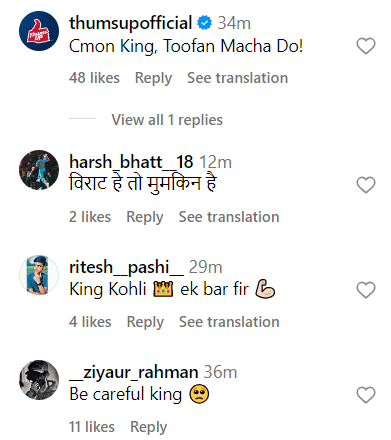
Task: View the 48 likes list
Action: (x=94, y=78)
